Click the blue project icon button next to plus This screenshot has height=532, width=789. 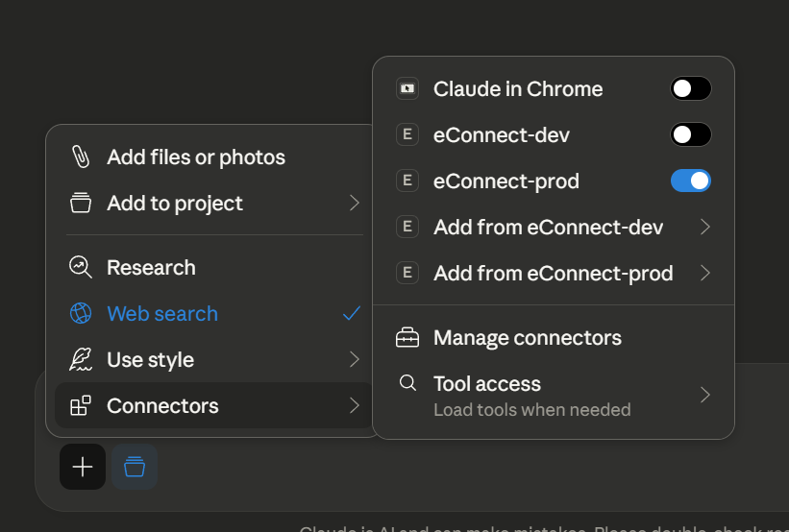135,467
